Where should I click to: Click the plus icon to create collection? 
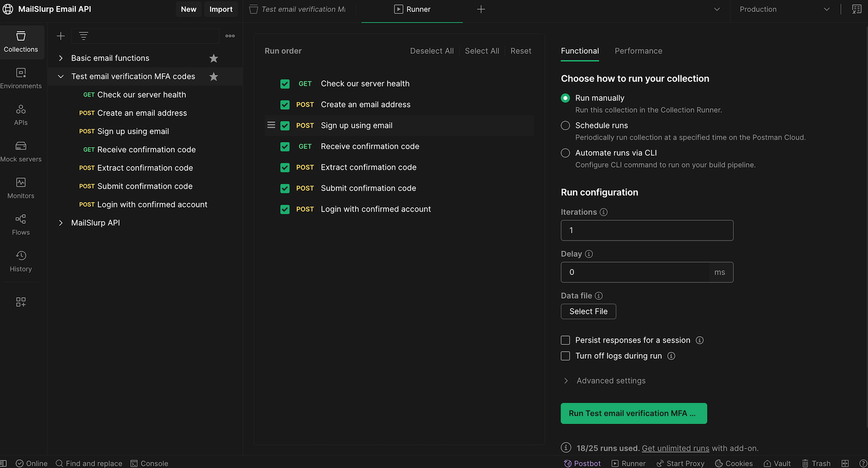click(x=61, y=36)
